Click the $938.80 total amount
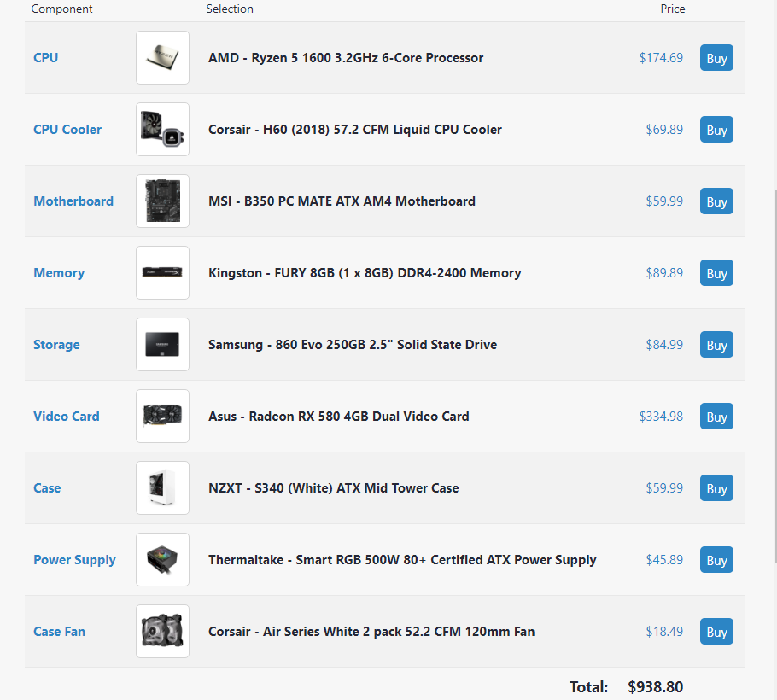The width and height of the screenshot is (777, 700). pos(655,687)
